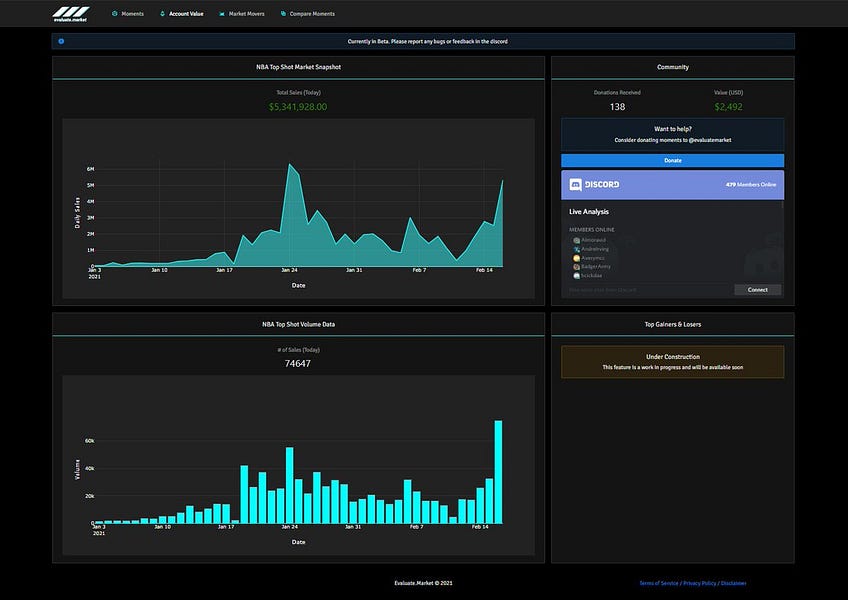The image size is (848, 600).
Task: Click the highest peak of Daily Sales chart
Action: click(x=290, y=164)
